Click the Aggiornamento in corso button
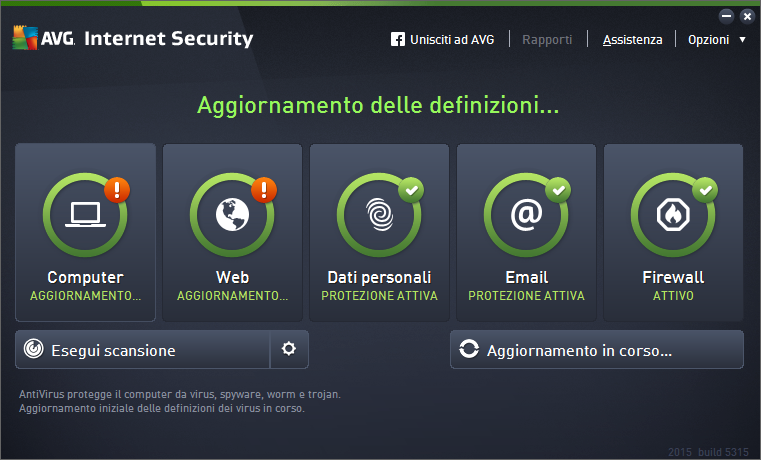Image resolution: width=761 pixels, height=460 pixels. (x=596, y=349)
